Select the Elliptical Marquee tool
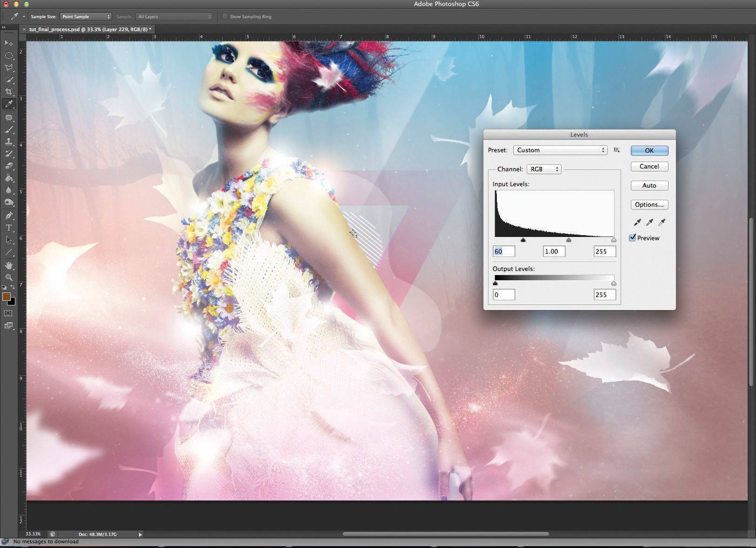The height and width of the screenshot is (548, 756). coord(9,55)
